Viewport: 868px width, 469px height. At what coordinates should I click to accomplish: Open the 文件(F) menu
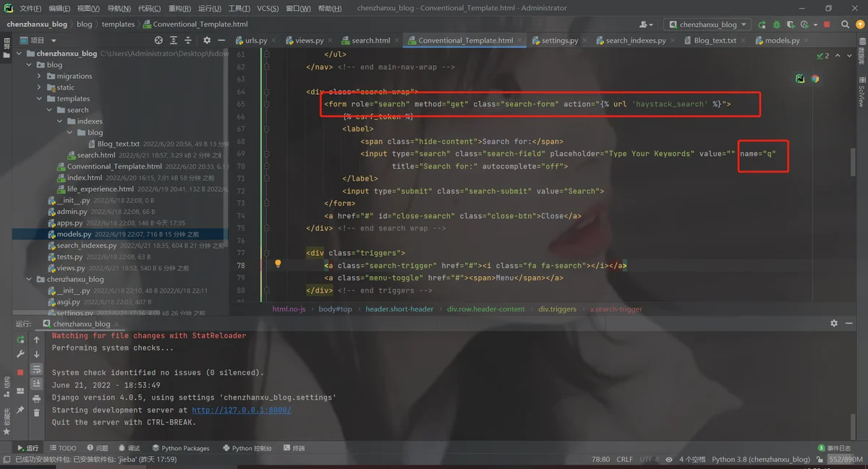tap(30, 8)
